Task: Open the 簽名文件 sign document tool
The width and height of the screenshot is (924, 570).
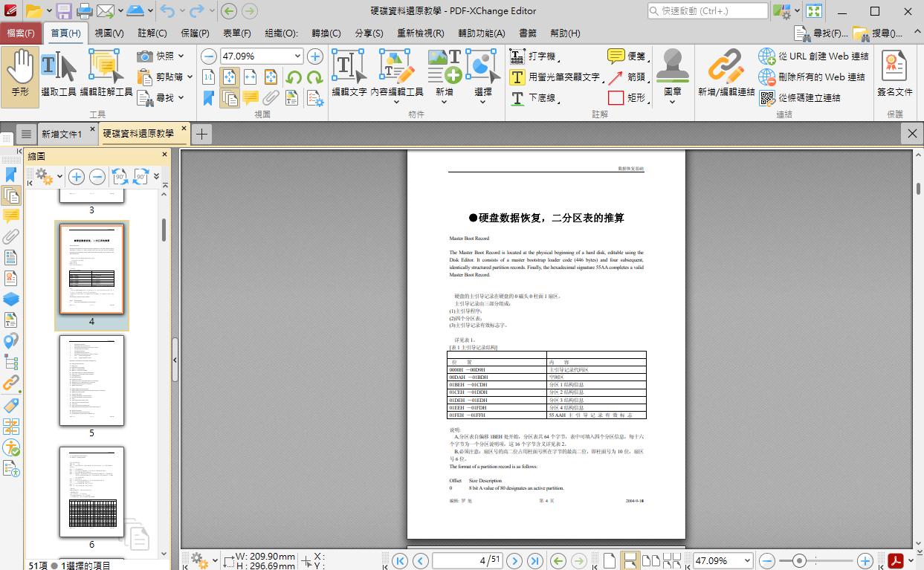Action: coord(894,74)
